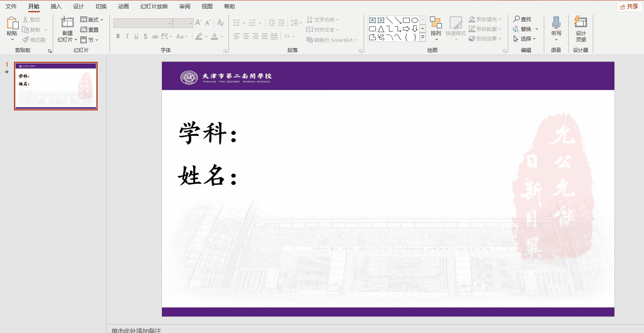Click Shape Outline (形状轮廓) button
The width and height of the screenshot is (644, 333).
(x=485, y=29)
